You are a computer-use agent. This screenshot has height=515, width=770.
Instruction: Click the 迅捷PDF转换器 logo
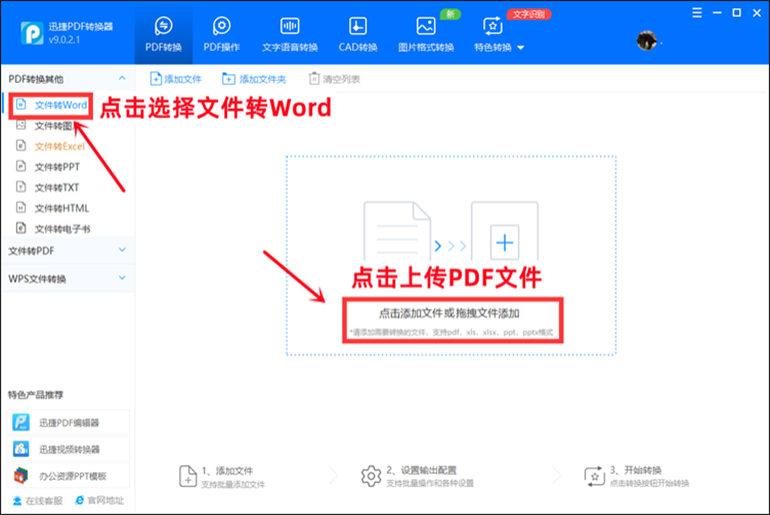click(32, 33)
